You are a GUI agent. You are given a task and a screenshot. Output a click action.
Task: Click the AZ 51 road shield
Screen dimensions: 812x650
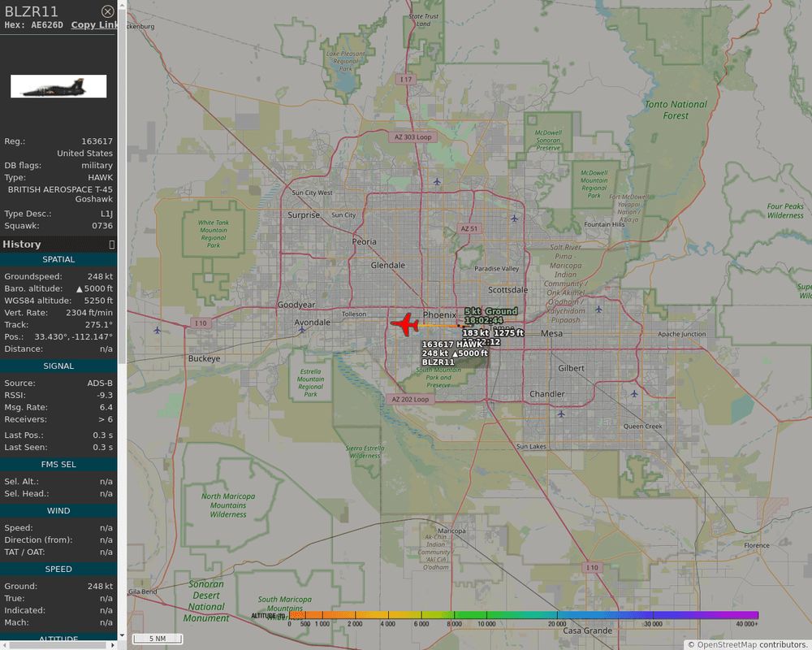469,228
